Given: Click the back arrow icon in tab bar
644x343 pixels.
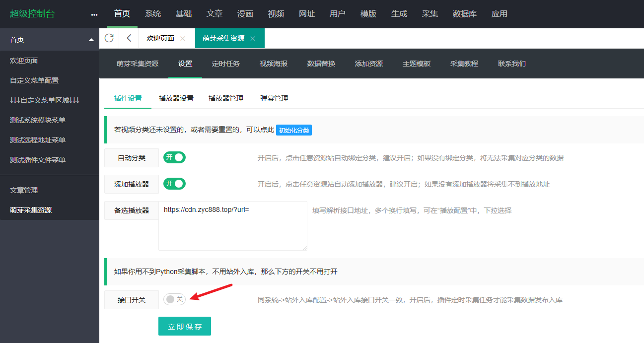Looking at the screenshot, I should pyautogui.click(x=129, y=38).
